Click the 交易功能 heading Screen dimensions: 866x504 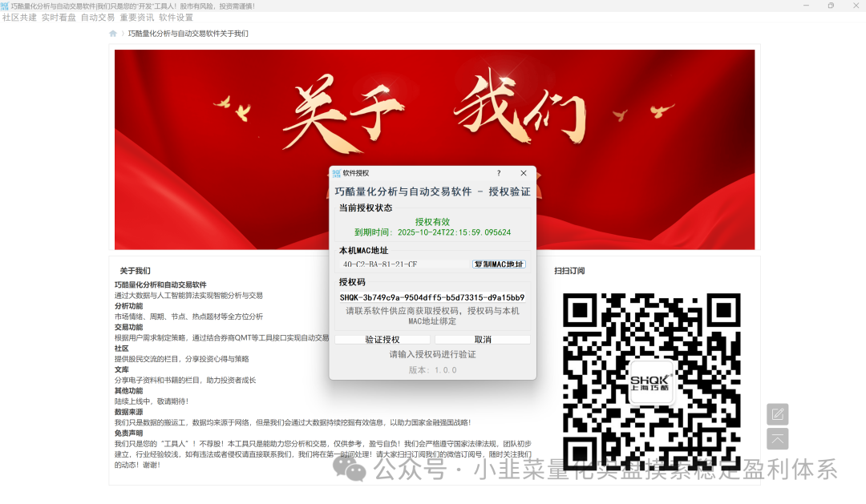(x=128, y=328)
